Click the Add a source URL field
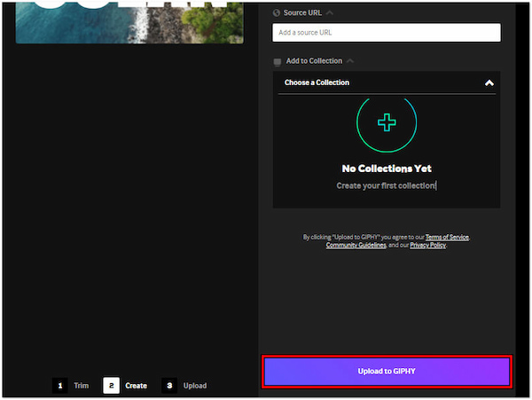Image resolution: width=532 pixels, height=400 pixels. pos(387,33)
